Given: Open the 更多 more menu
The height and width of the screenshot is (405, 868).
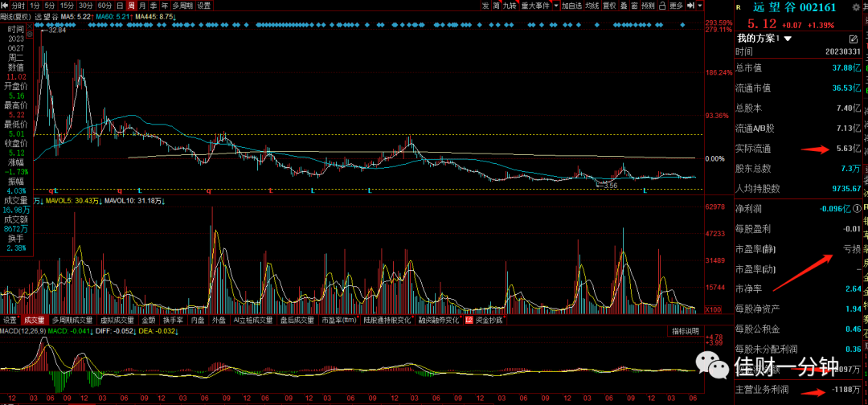Looking at the screenshot, I should [x=677, y=6].
